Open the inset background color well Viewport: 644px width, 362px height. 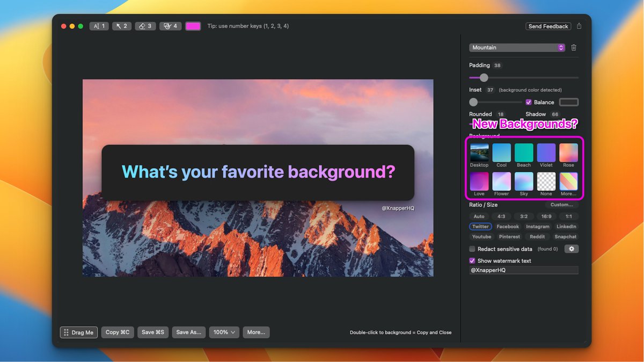click(x=569, y=102)
